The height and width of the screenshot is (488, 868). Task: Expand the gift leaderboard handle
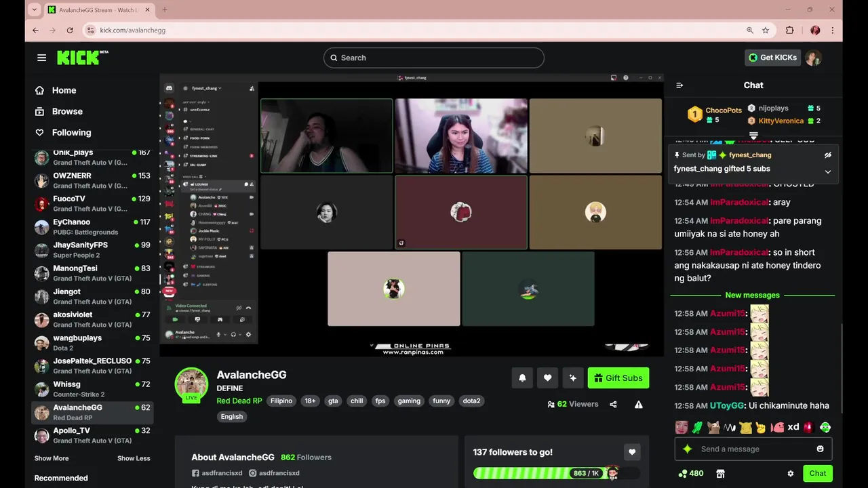pyautogui.click(x=753, y=136)
